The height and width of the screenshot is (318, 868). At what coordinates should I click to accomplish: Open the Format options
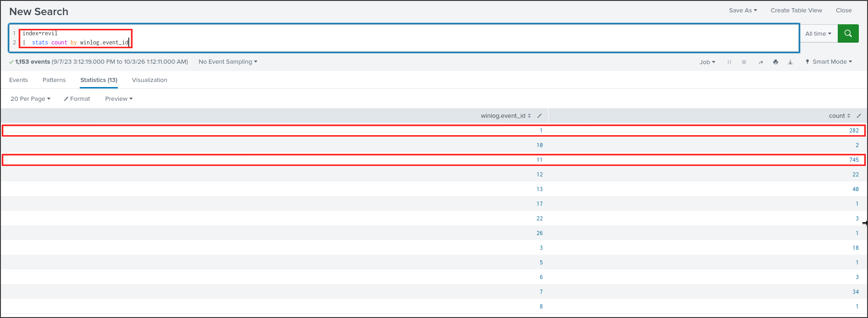77,99
